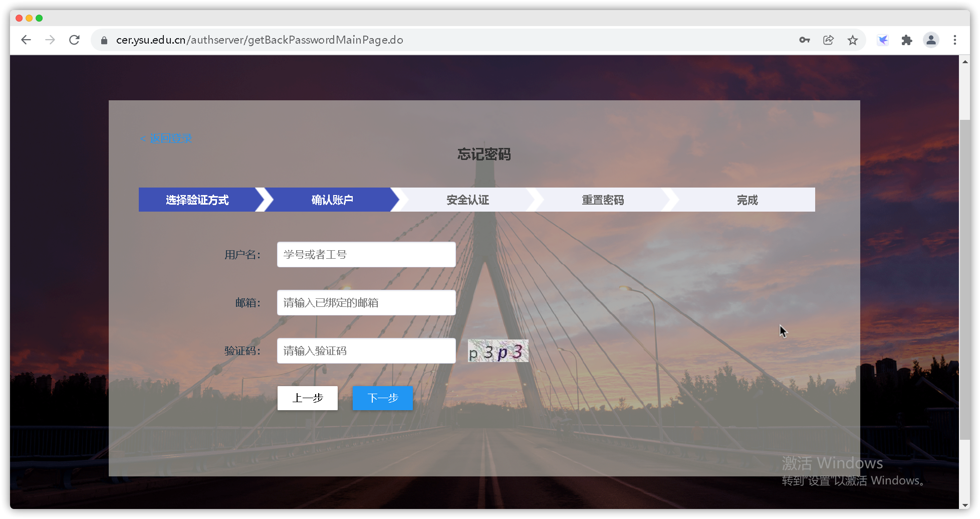Open the blue bird extension icon
This screenshot has width=980, height=519.
pyautogui.click(x=883, y=40)
